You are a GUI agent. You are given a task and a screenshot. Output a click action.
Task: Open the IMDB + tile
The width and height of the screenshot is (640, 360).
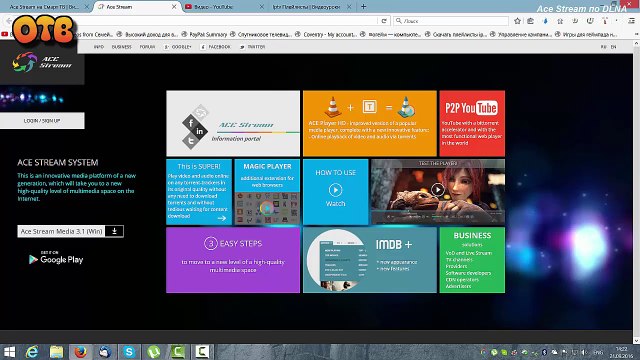pos(370,260)
